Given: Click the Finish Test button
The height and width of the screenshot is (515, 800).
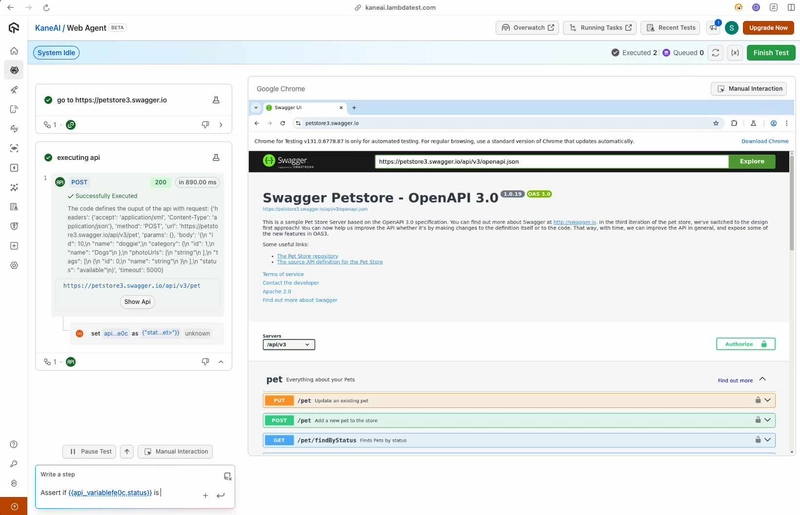Looking at the screenshot, I should click(x=771, y=53).
